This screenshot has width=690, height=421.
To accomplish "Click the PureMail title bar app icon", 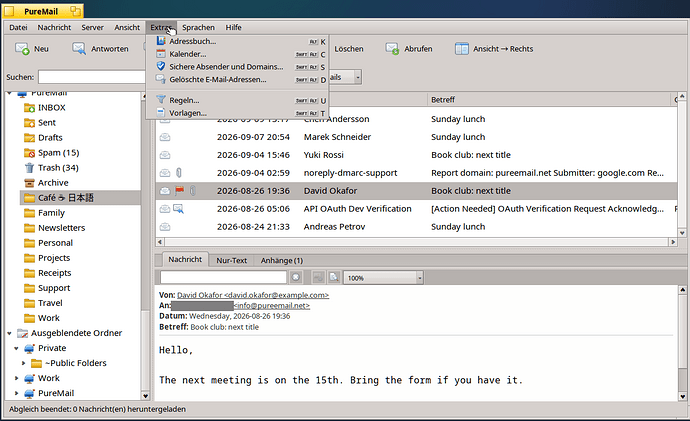I will click(x=9, y=11).
